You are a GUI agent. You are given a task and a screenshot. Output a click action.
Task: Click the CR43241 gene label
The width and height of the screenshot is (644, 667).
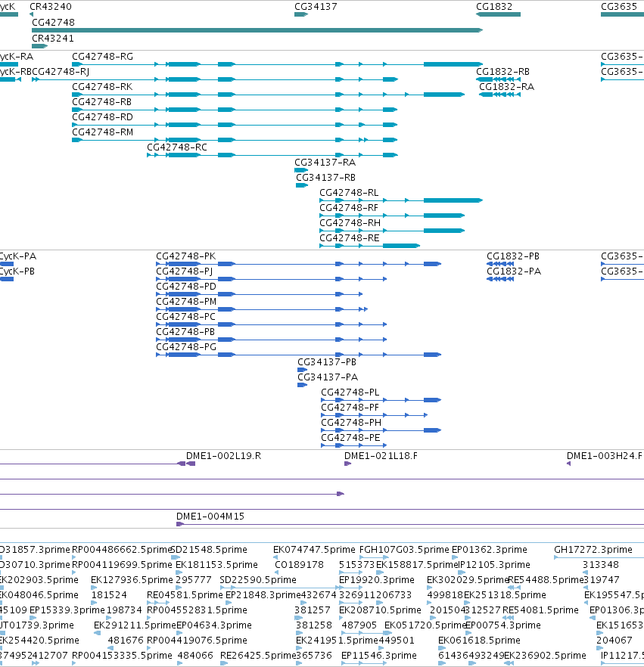point(53,39)
